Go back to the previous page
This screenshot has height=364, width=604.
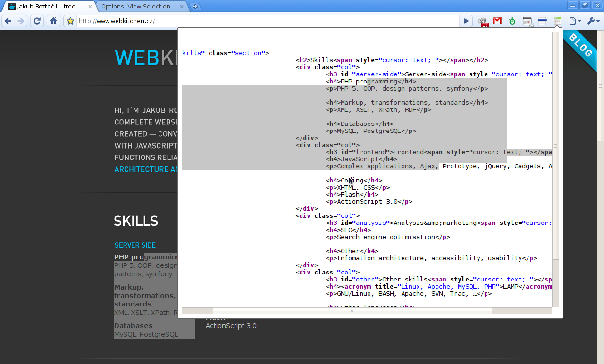(x=8, y=21)
